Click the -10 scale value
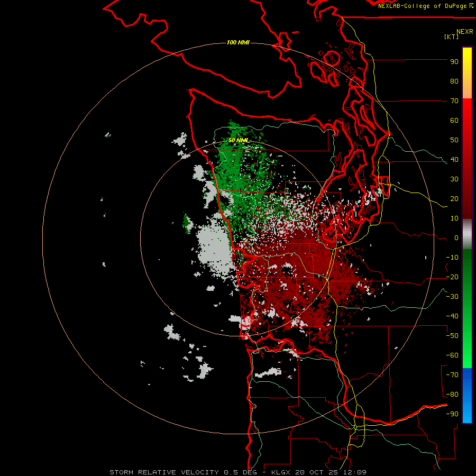This screenshot has width=476, height=476. coord(452,258)
